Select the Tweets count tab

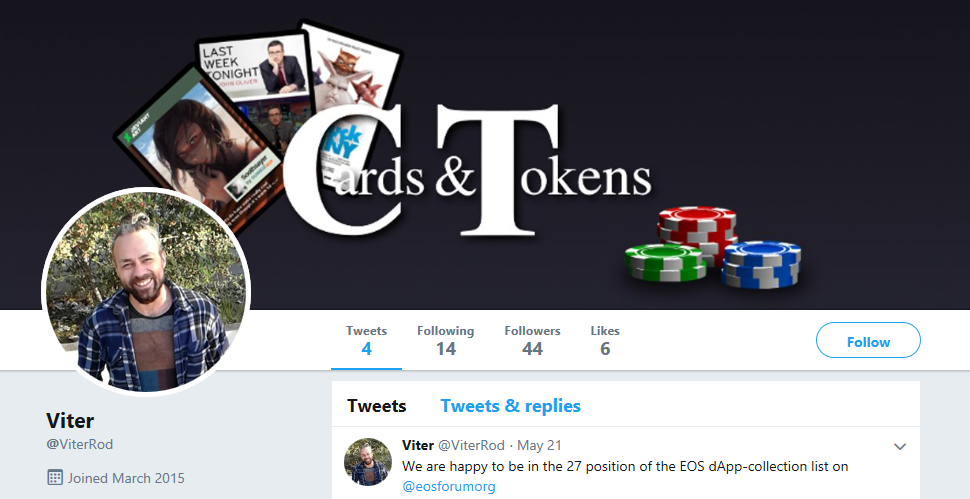pos(366,340)
